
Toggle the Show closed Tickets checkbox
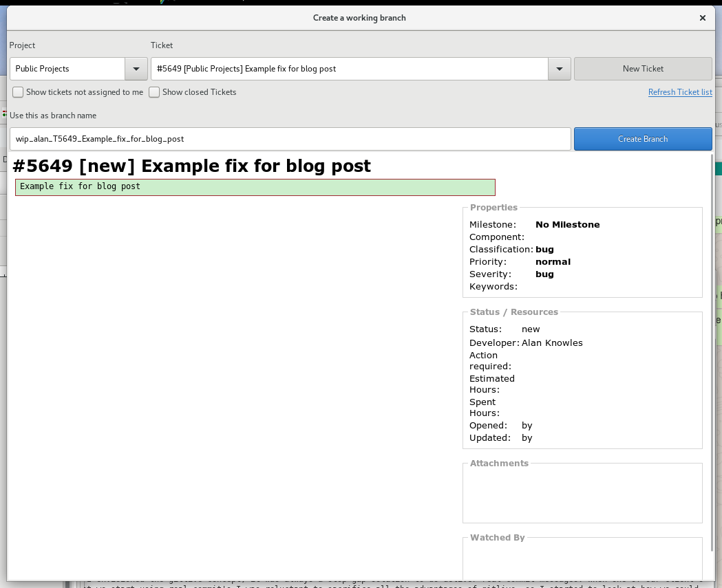pyautogui.click(x=155, y=92)
